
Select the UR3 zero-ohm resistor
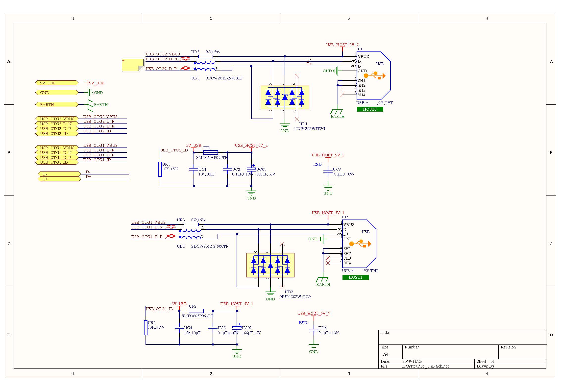click(x=191, y=224)
